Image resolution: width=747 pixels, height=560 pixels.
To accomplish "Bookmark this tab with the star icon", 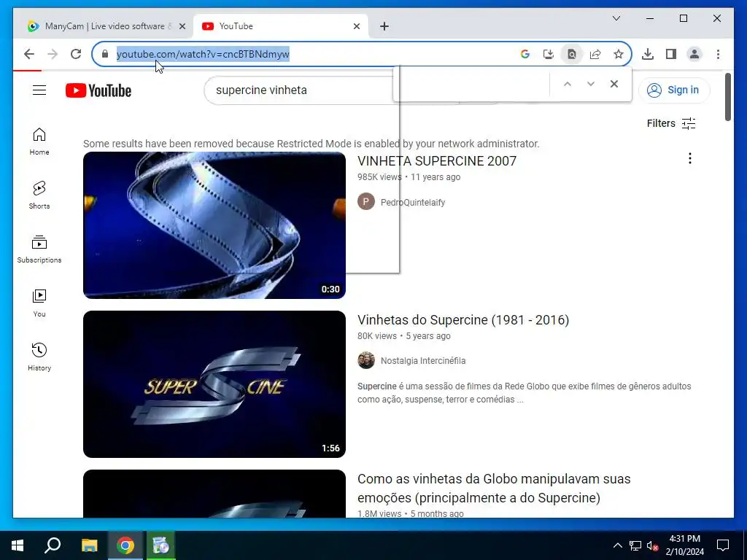I will coord(619,54).
